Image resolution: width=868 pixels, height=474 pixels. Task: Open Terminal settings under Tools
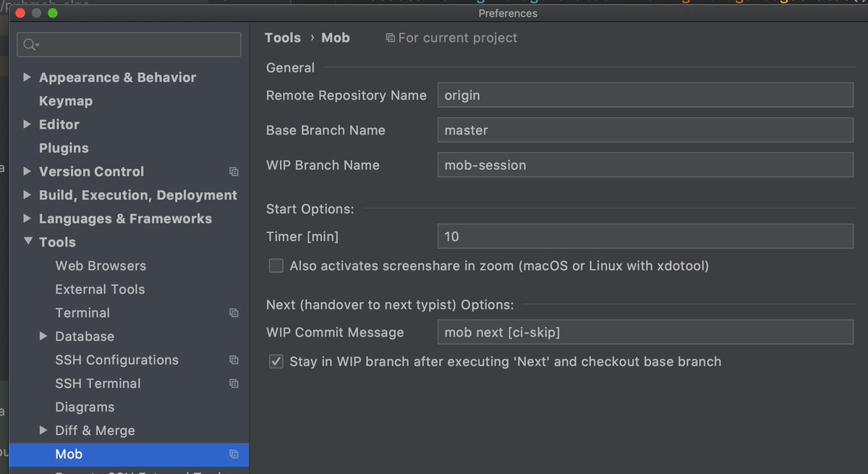pyautogui.click(x=82, y=313)
